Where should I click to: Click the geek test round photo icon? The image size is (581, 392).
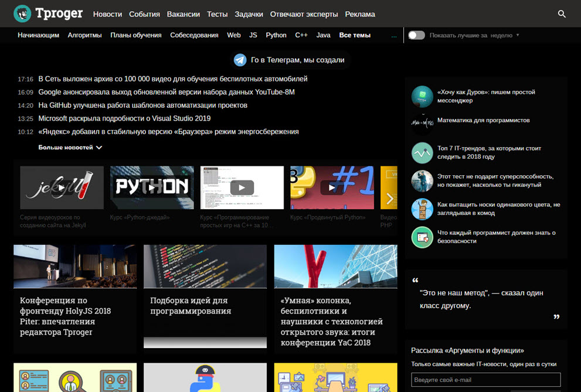click(x=422, y=180)
